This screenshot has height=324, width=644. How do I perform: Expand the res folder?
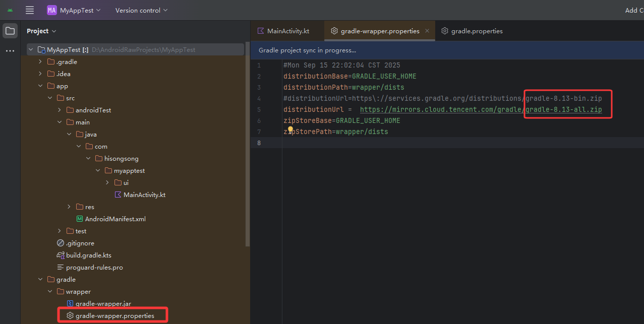[x=70, y=207]
